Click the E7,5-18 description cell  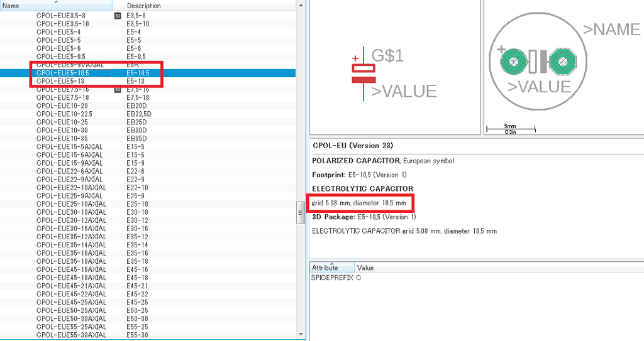pyautogui.click(x=138, y=98)
